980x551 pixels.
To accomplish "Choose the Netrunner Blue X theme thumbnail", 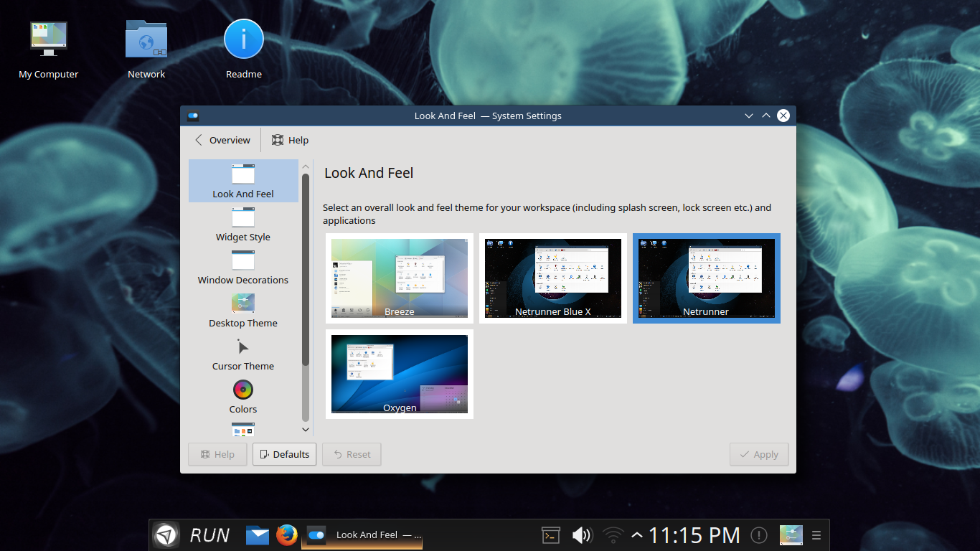I will coord(553,278).
